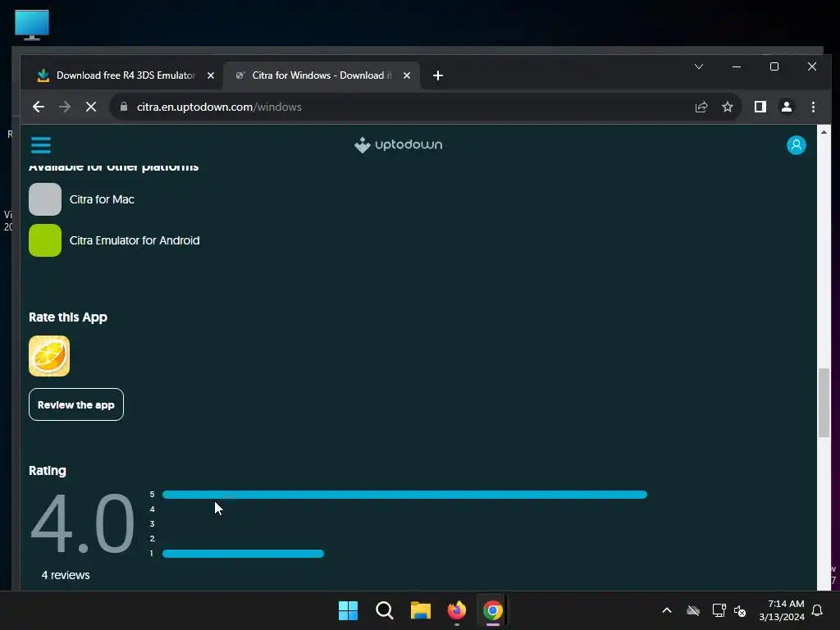Click the Citra for Mac app icon

click(45, 199)
